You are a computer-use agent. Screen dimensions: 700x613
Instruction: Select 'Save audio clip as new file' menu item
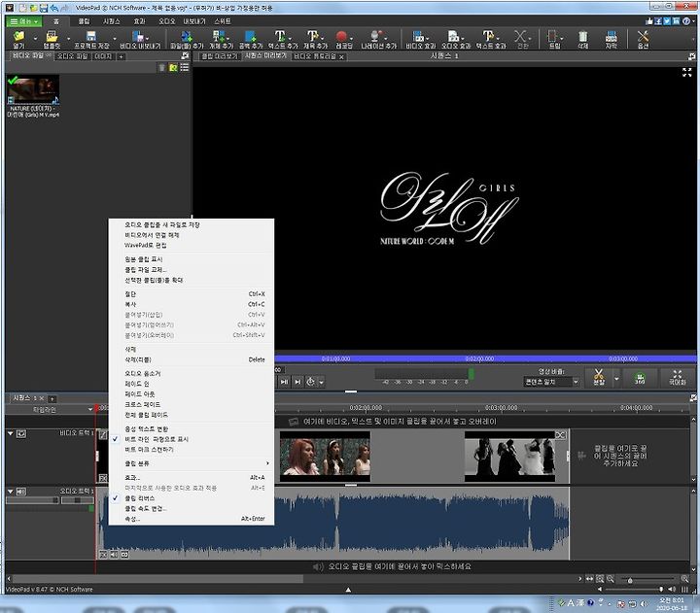[161, 224]
